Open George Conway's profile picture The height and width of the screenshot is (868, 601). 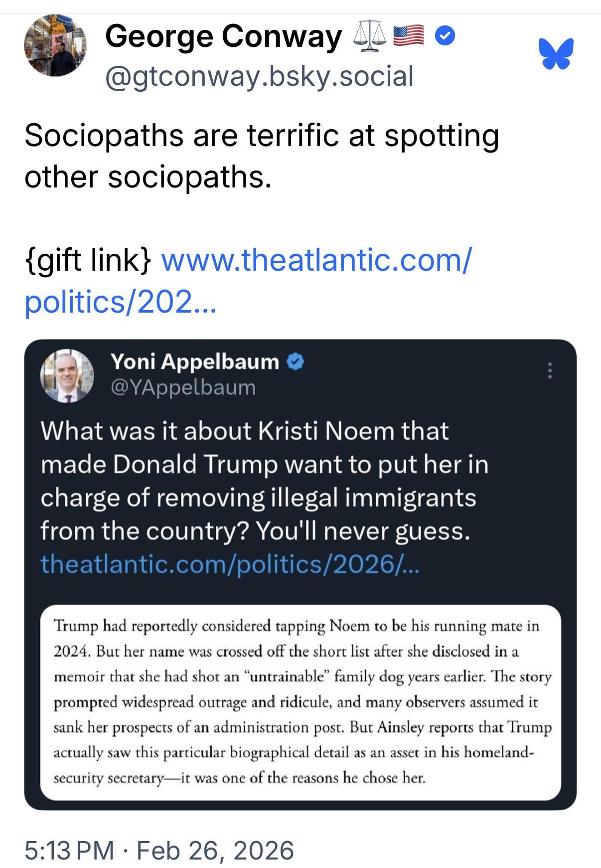(55, 46)
